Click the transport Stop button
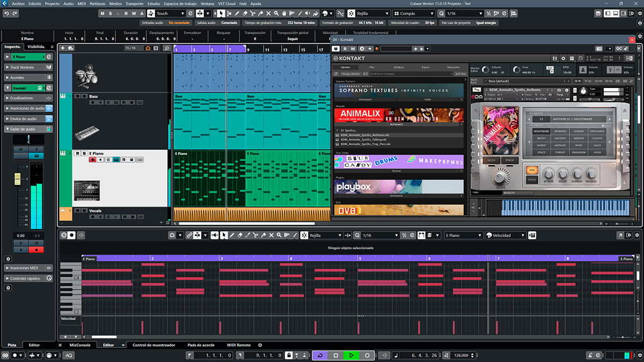Image resolution: width=644 pixels, height=362 pixels. [335, 355]
